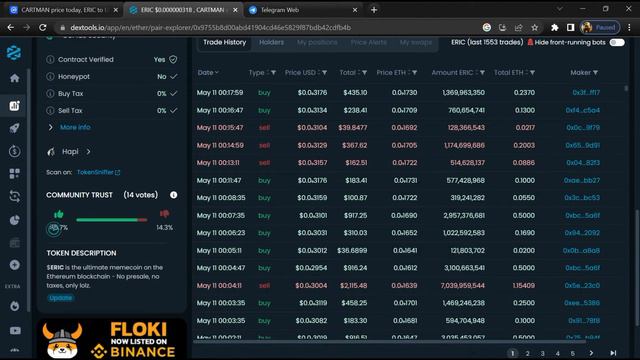Open the Pair Explorer chart icon

(x=14, y=106)
